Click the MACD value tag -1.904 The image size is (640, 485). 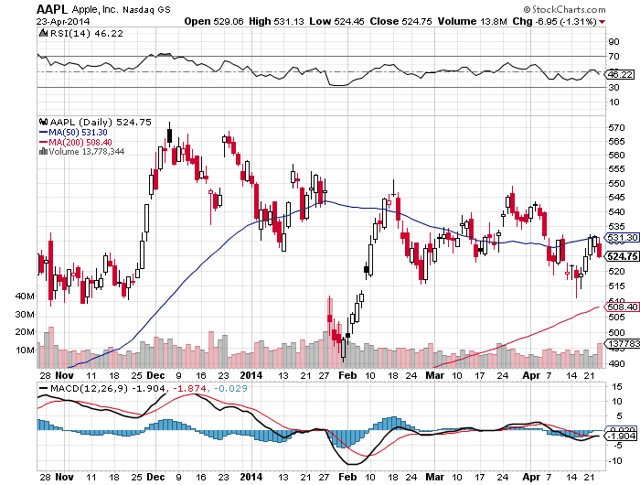(620, 436)
